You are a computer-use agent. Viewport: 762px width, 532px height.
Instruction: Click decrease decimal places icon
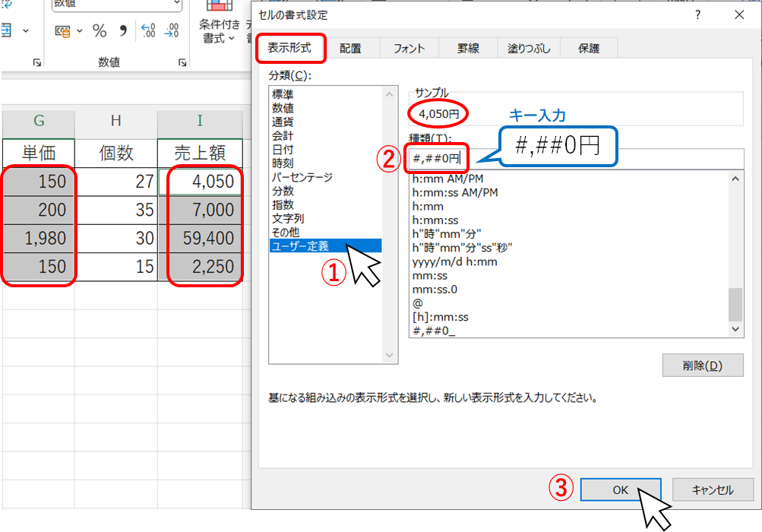(x=172, y=31)
